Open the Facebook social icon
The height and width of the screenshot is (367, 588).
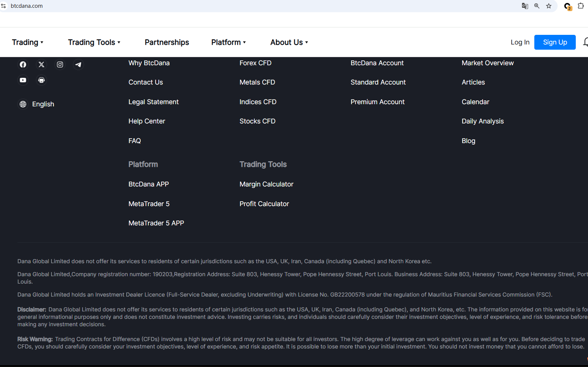coord(23,65)
